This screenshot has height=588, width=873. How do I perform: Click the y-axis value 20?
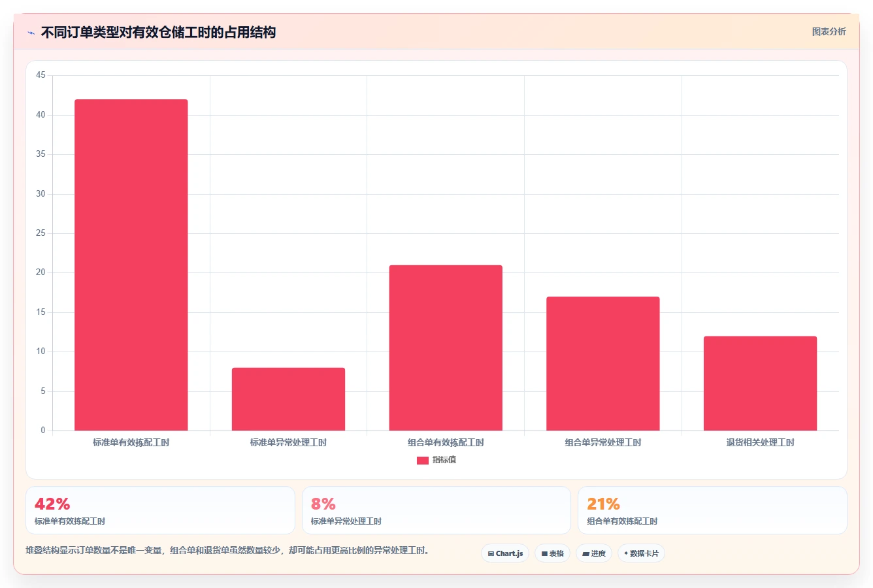click(x=41, y=272)
